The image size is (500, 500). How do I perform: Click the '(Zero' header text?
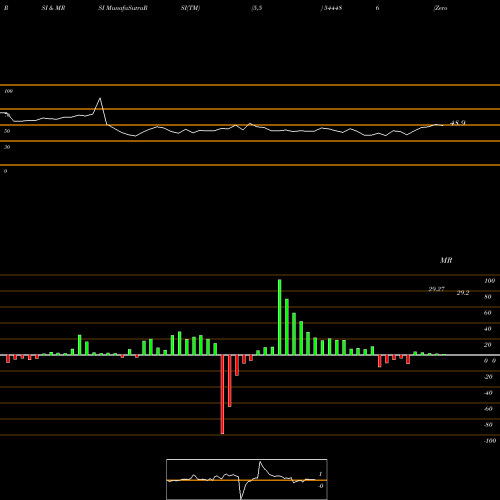click(x=440, y=8)
